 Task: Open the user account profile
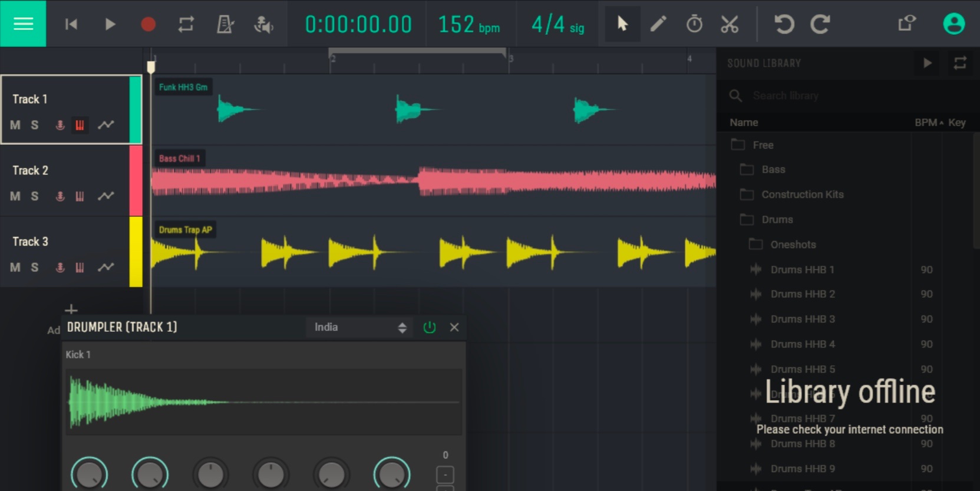(953, 24)
